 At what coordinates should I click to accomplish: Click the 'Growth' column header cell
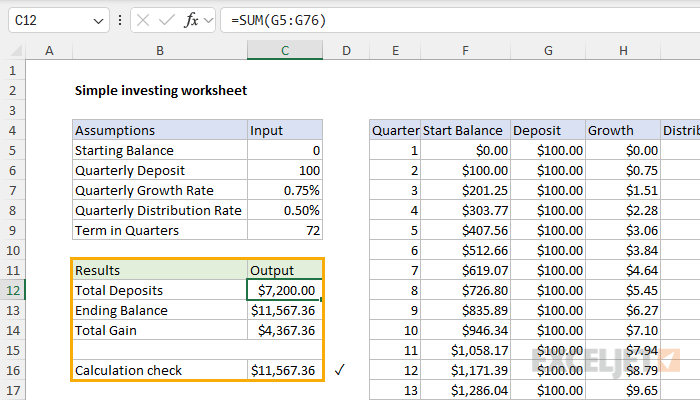tap(623, 130)
